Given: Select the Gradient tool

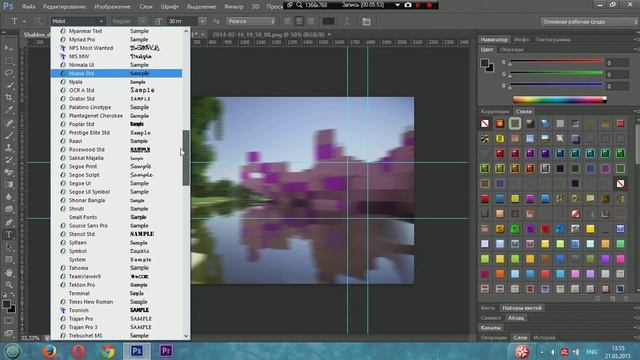Looking at the screenshot, I should coord(9,184).
